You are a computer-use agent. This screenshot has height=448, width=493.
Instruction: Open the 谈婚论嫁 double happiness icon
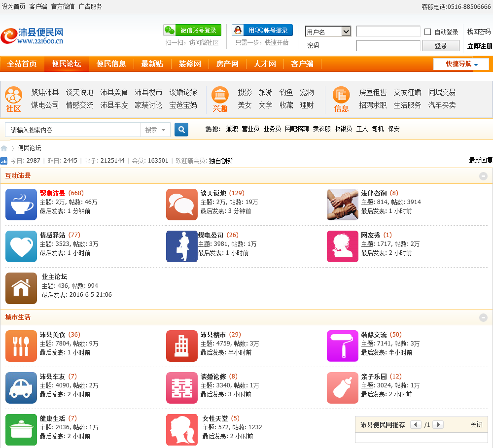point(182,388)
